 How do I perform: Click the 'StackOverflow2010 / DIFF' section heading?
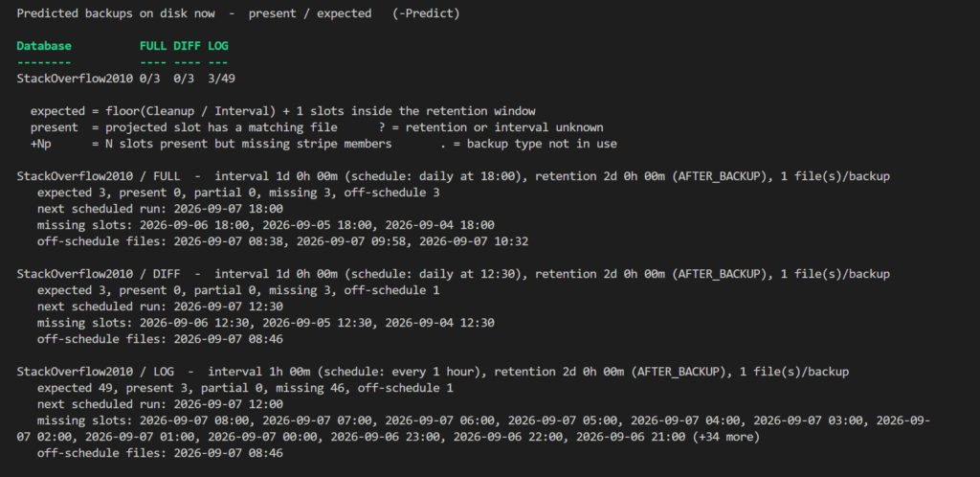99,274
